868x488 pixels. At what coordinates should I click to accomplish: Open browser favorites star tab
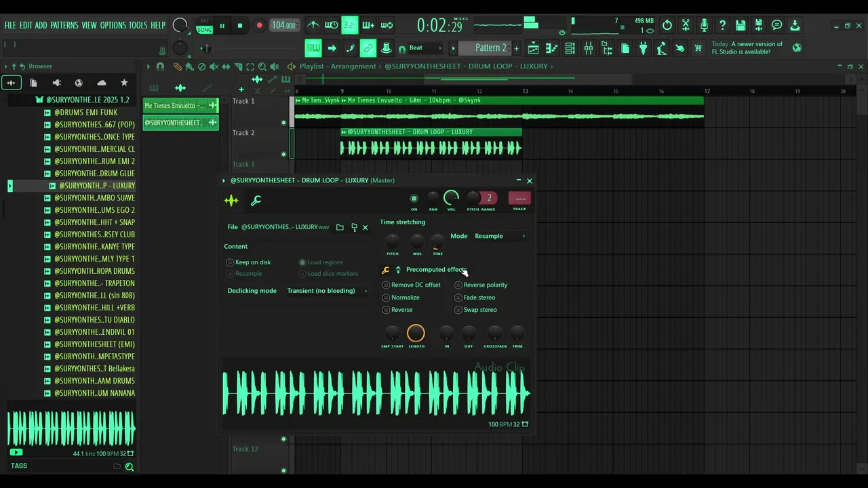tap(124, 83)
